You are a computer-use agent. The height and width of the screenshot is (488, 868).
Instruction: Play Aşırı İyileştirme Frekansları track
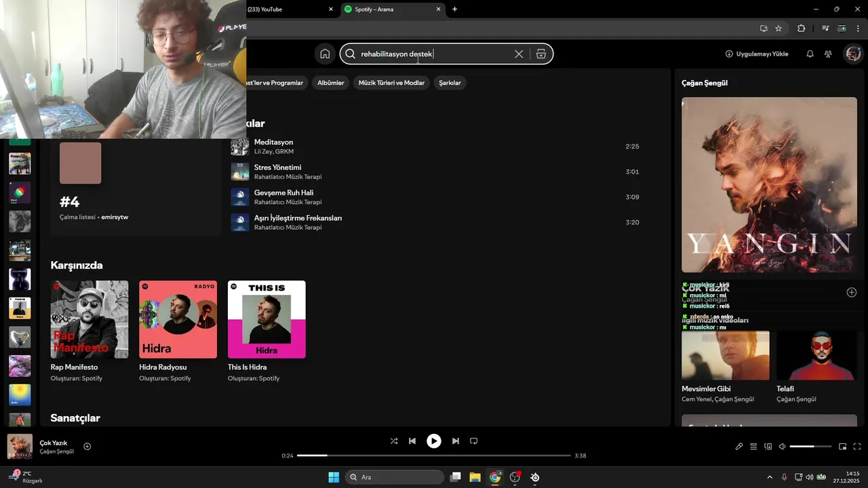coord(435,222)
